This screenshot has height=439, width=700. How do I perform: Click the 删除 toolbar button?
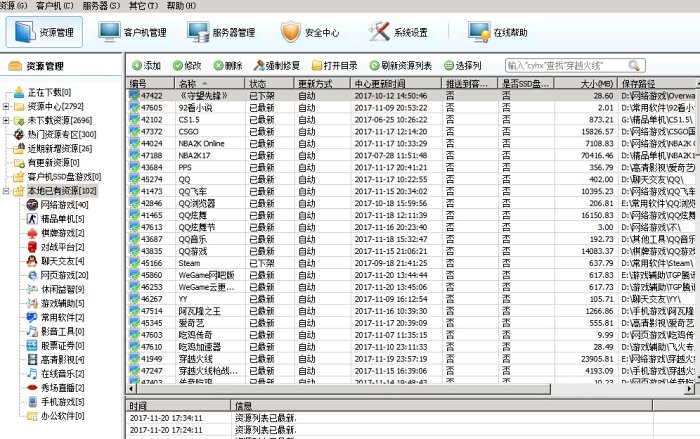click(227, 65)
